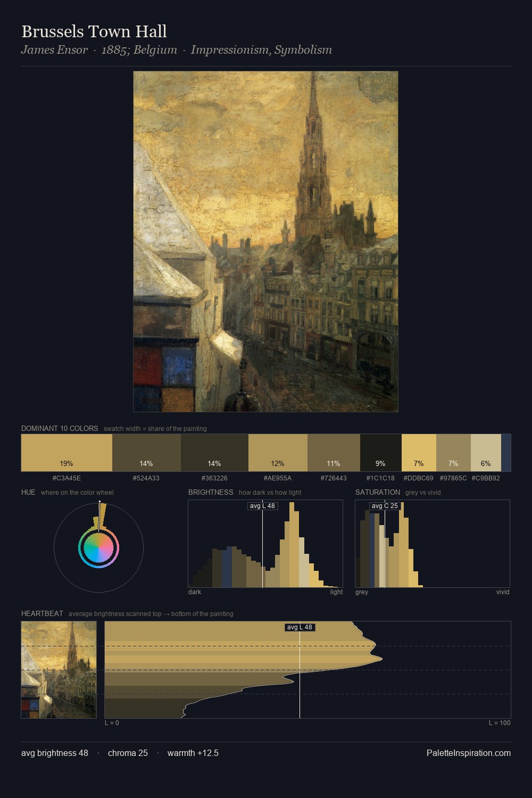532x798 pixels.
Task: Click the 'HEARTBEAT' section heading
Action: click(x=42, y=613)
